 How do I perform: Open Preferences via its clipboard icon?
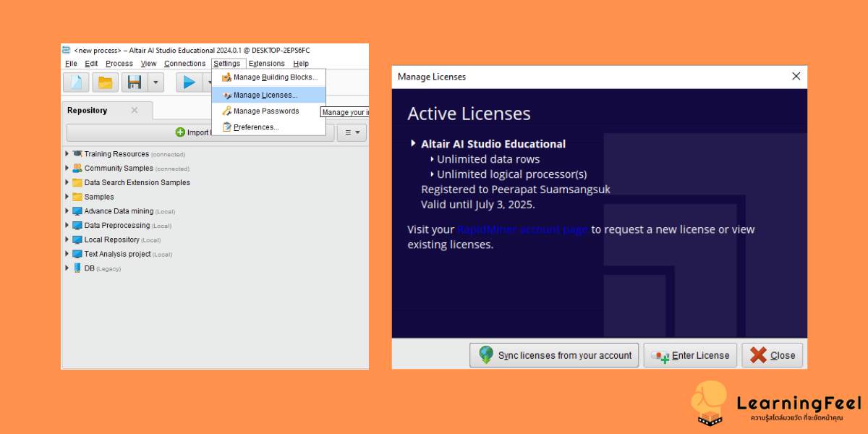[x=226, y=127]
